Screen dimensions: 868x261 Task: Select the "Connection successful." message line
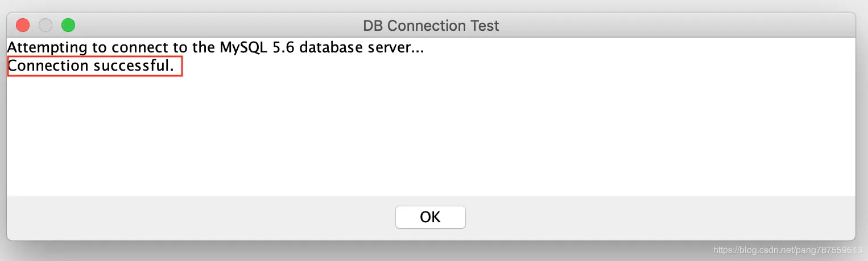click(90, 66)
